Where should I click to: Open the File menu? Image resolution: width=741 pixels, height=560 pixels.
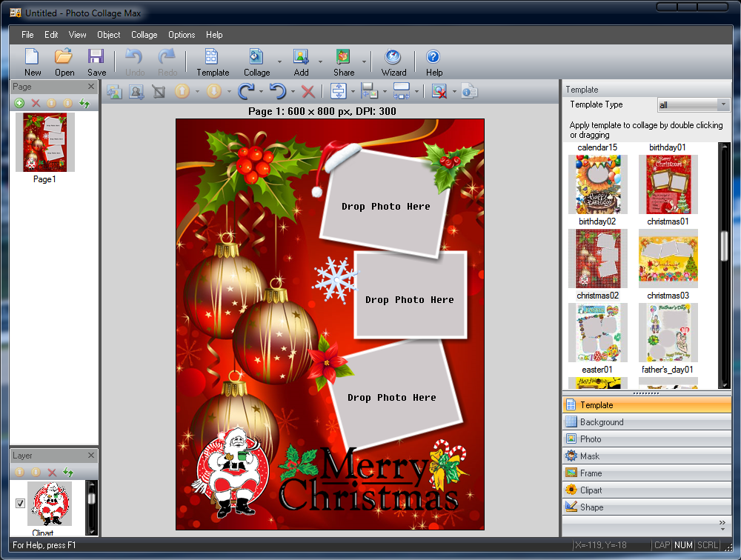click(27, 35)
